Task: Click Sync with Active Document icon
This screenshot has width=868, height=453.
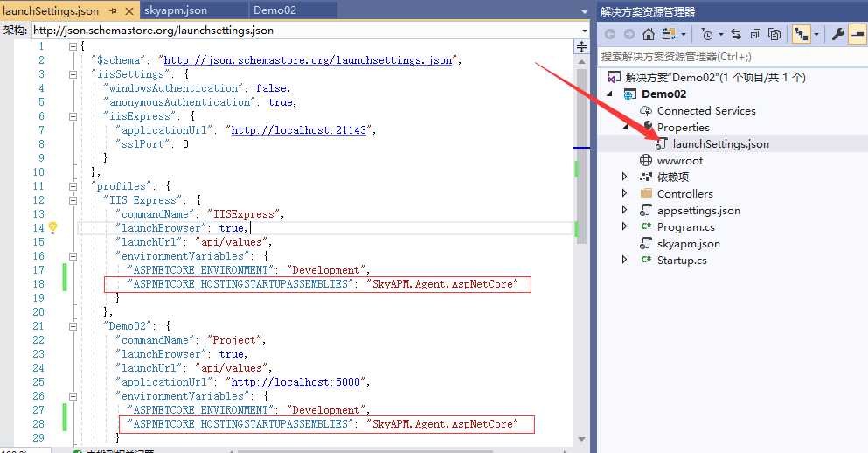Action: point(736,34)
